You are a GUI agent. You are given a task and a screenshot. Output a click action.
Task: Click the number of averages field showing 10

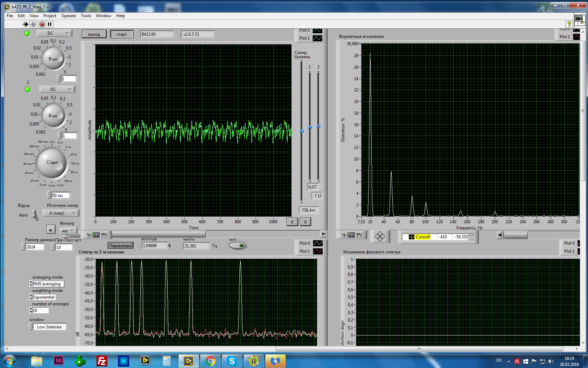40,311
